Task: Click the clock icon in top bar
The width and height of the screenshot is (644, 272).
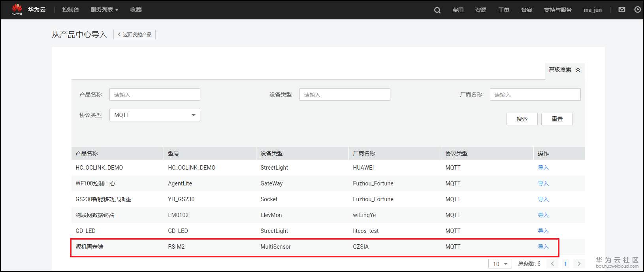Action: 637,9
